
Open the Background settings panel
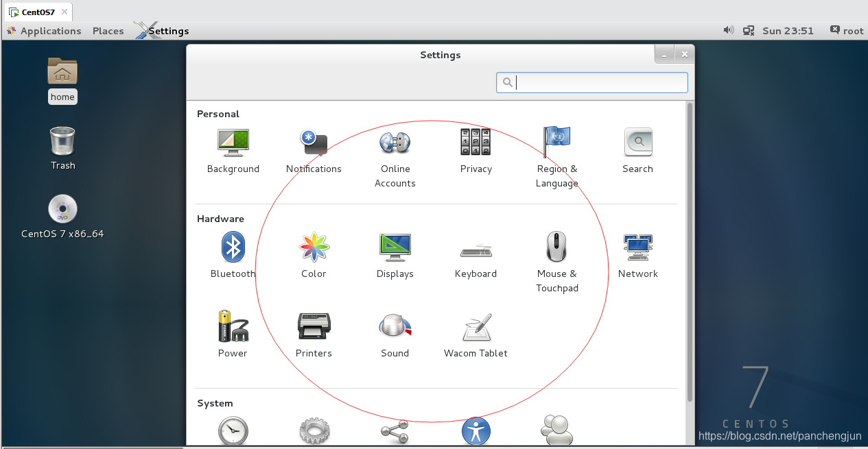tap(233, 151)
